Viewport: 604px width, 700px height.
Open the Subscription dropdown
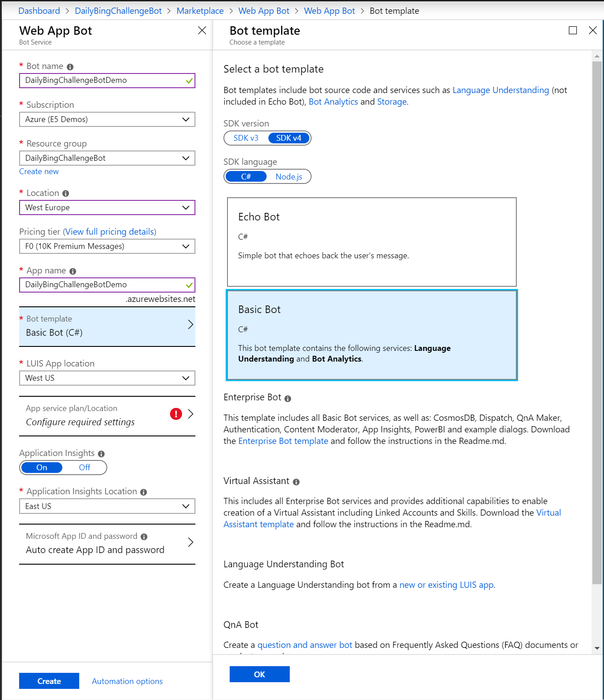(107, 119)
